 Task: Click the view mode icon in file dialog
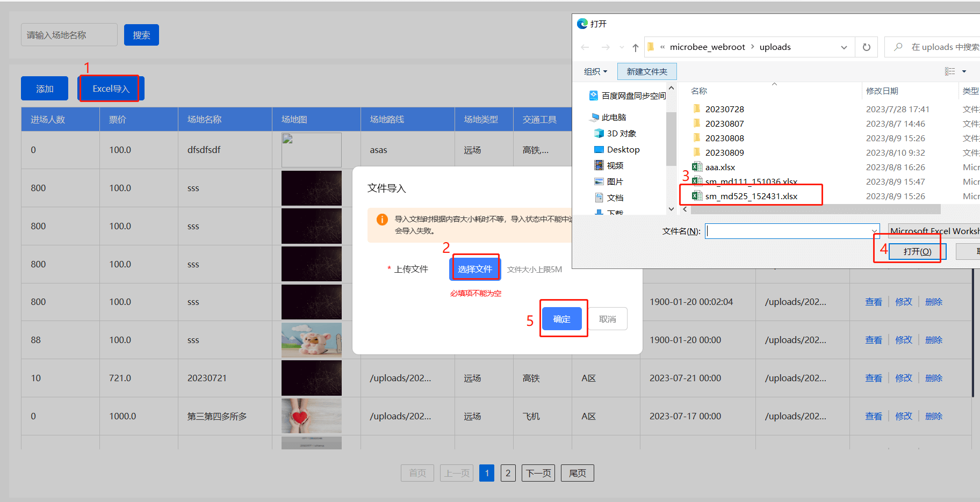point(950,71)
